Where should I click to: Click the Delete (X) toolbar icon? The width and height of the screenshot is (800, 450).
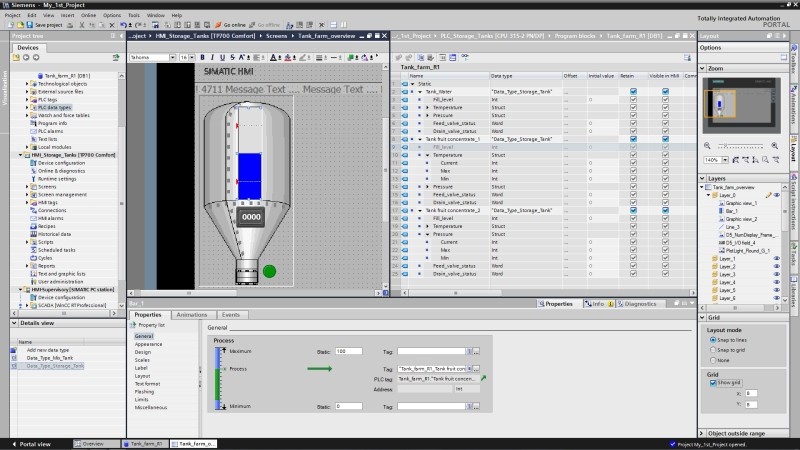[x=112, y=24]
